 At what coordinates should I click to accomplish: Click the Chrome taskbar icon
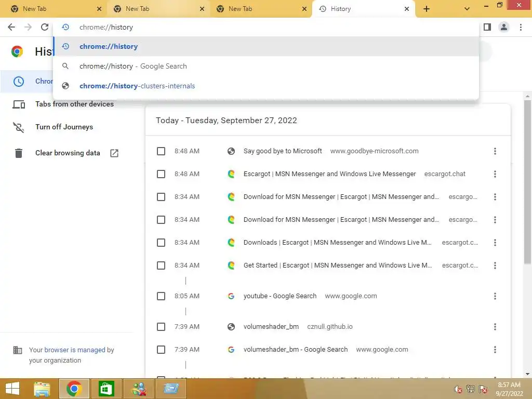(x=74, y=389)
